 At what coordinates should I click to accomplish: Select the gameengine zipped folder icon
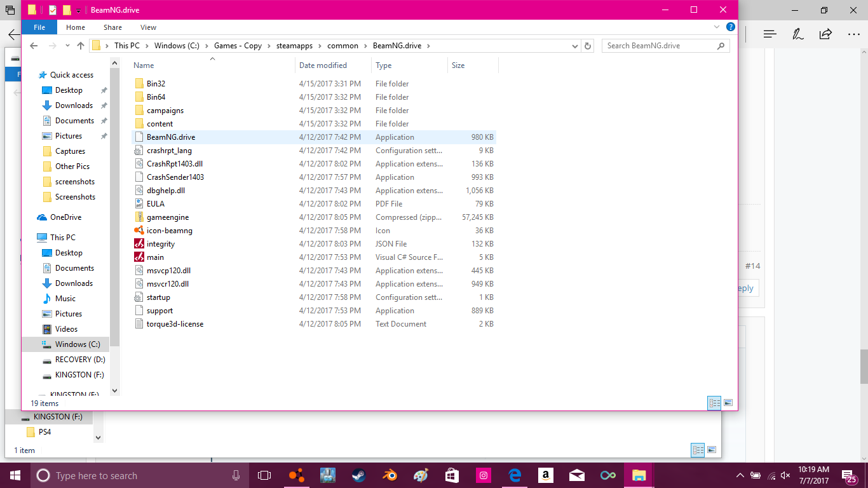tap(139, 217)
